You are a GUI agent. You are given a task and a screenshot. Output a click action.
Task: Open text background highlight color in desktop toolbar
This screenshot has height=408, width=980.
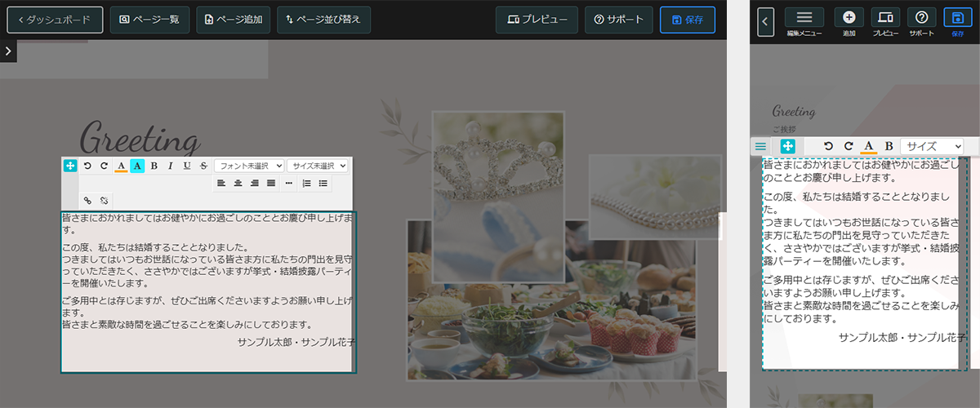(137, 166)
